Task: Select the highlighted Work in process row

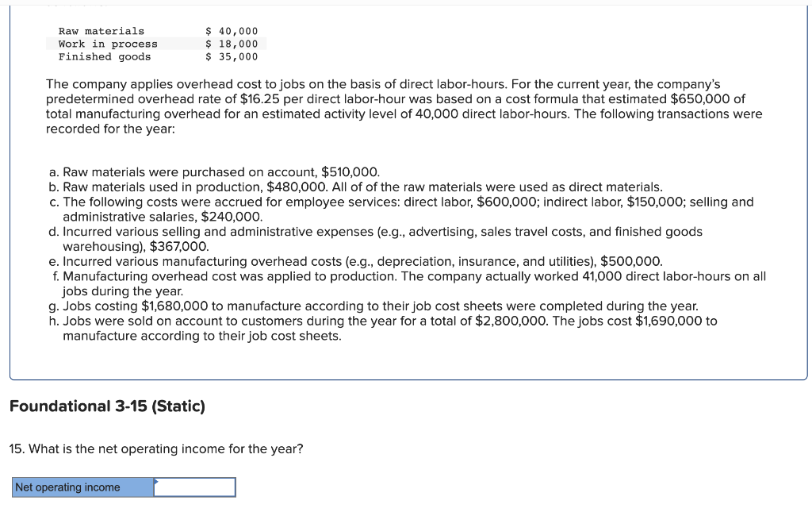Action: 155,44
